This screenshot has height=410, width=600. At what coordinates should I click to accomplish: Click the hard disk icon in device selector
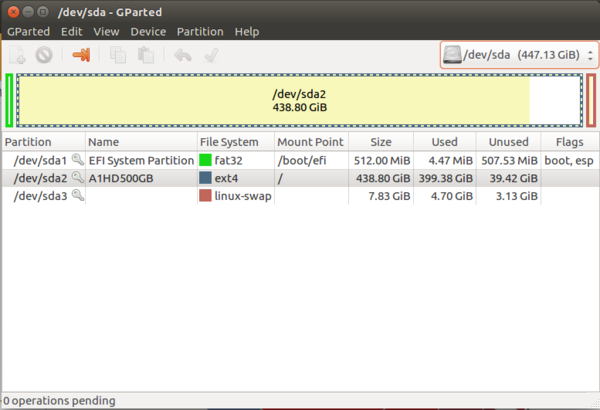click(x=452, y=55)
